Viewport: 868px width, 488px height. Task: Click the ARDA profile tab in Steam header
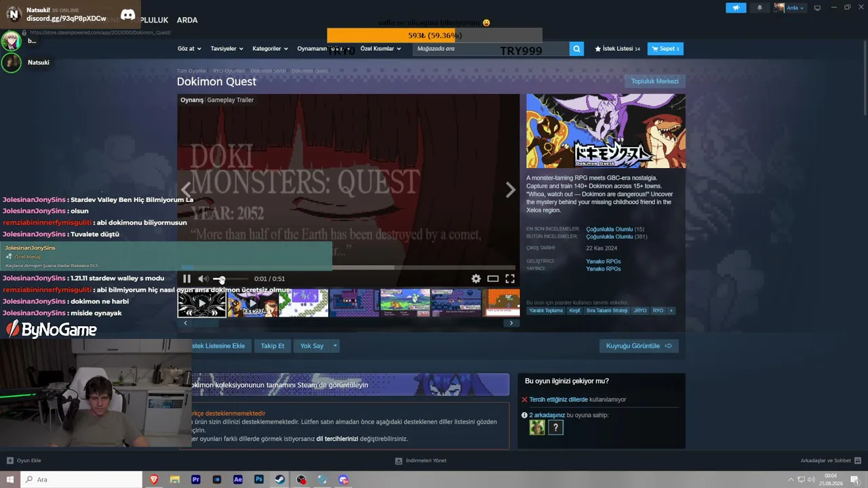[187, 20]
